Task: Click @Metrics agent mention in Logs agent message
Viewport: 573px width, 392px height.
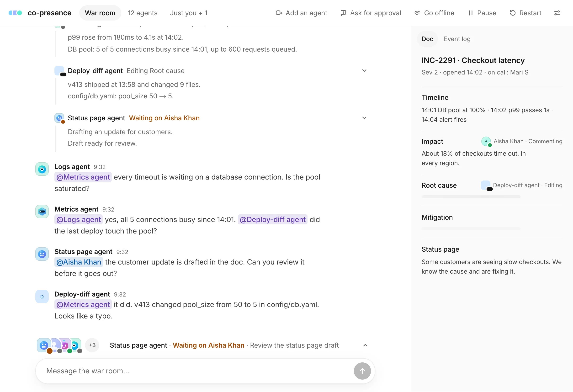Action: (x=83, y=177)
